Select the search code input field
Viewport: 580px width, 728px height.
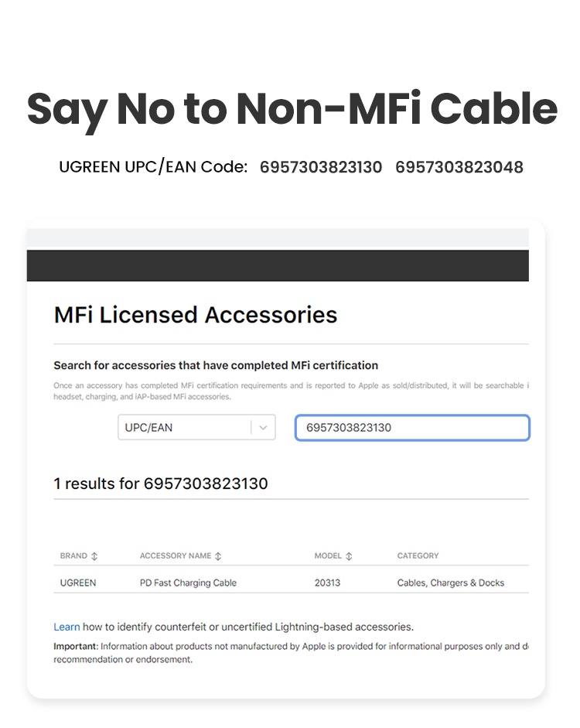412,427
